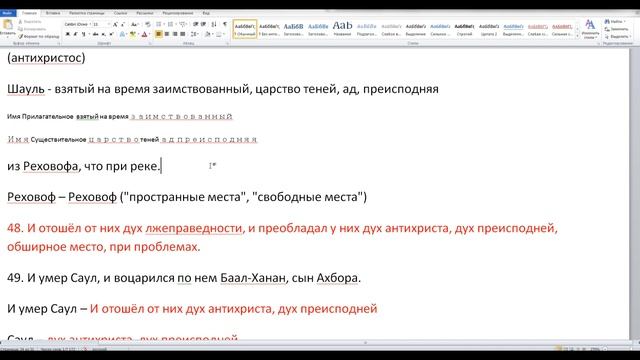Screen dimensions: 640x360
Task: Click the Sort icon
Action: 214,24
